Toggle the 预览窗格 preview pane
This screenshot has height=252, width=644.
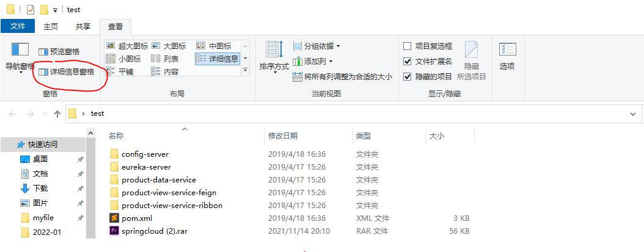point(59,52)
